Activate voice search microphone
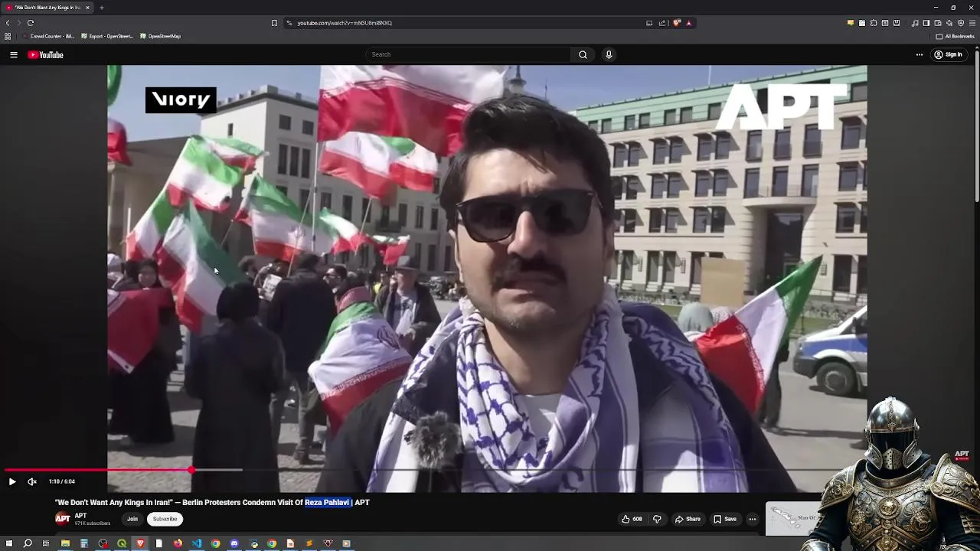 tap(609, 54)
